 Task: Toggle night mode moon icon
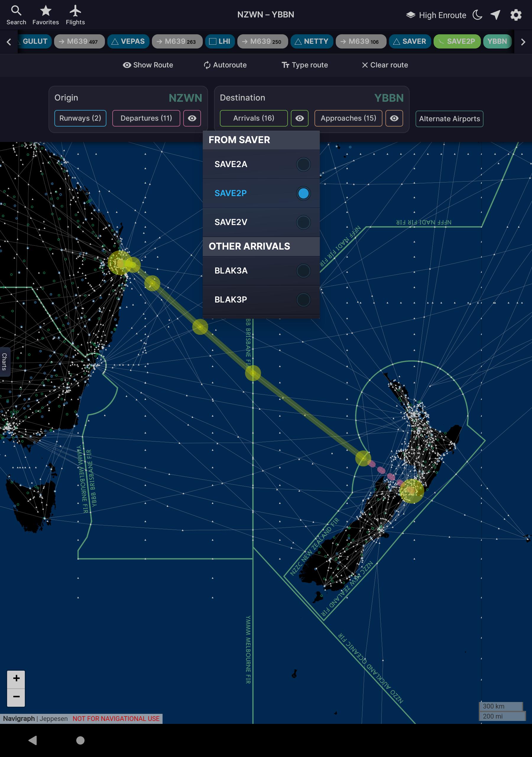(477, 15)
